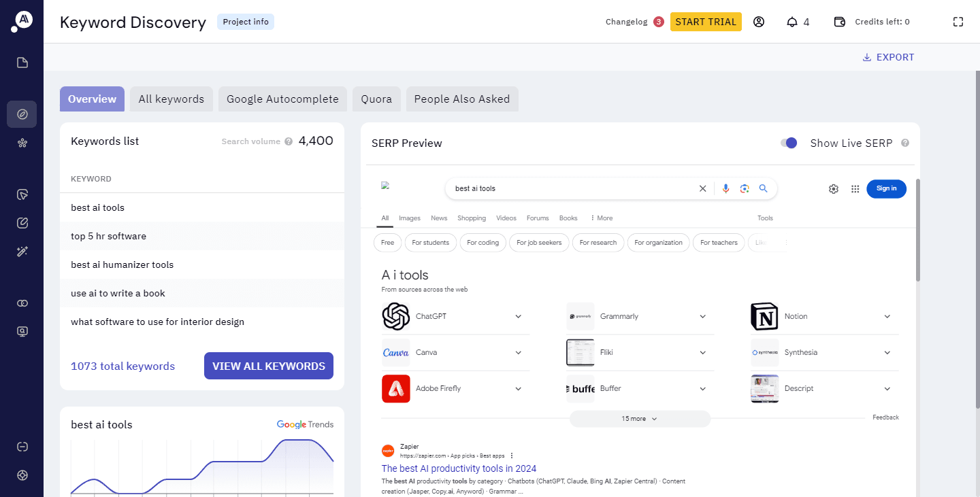Open the People Also Asked tab
The height and width of the screenshot is (497, 980).
[x=462, y=99]
